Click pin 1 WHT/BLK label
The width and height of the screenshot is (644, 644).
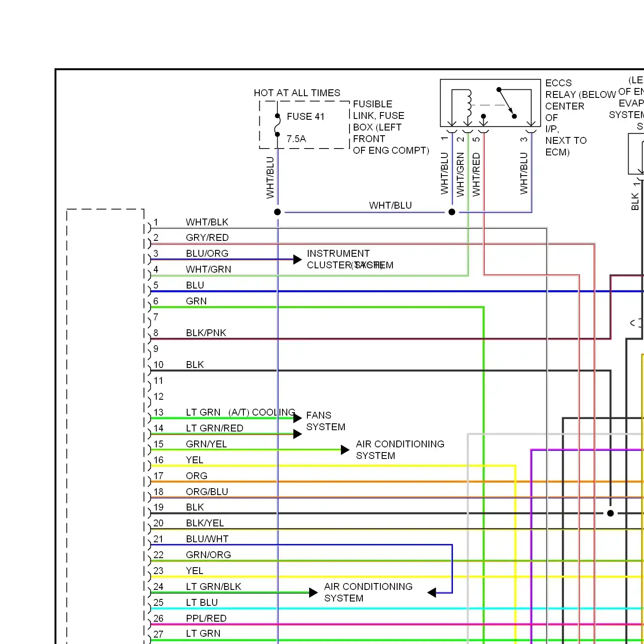[x=207, y=222]
